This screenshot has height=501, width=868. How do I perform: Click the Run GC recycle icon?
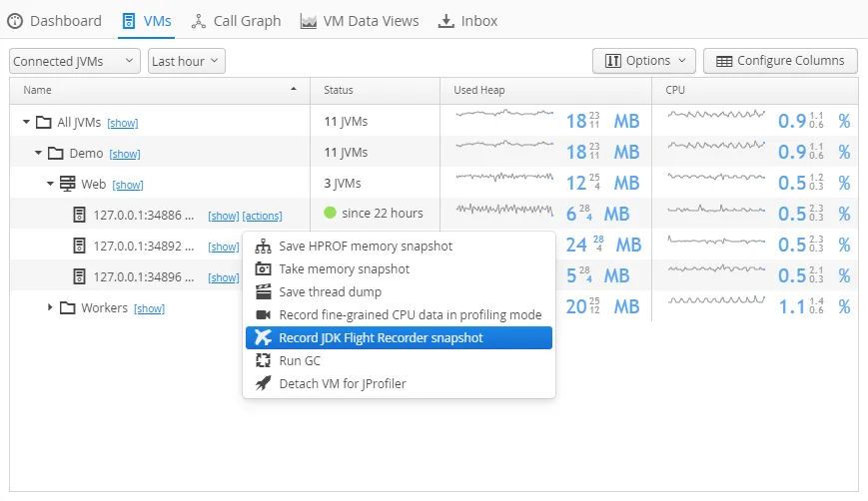tap(263, 360)
